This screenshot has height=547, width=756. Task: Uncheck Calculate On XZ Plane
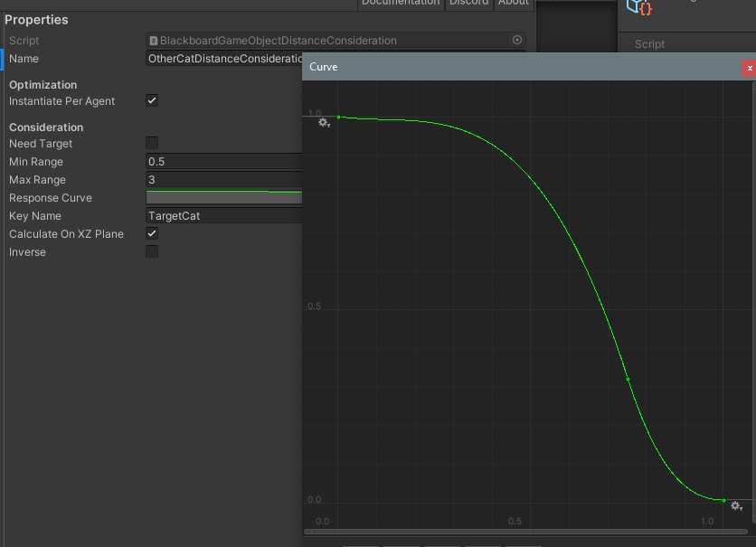pyautogui.click(x=152, y=233)
